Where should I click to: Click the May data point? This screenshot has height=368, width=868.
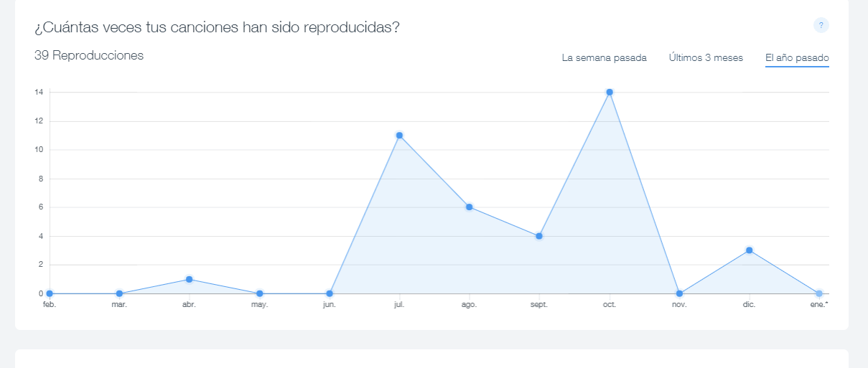click(259, 293)
